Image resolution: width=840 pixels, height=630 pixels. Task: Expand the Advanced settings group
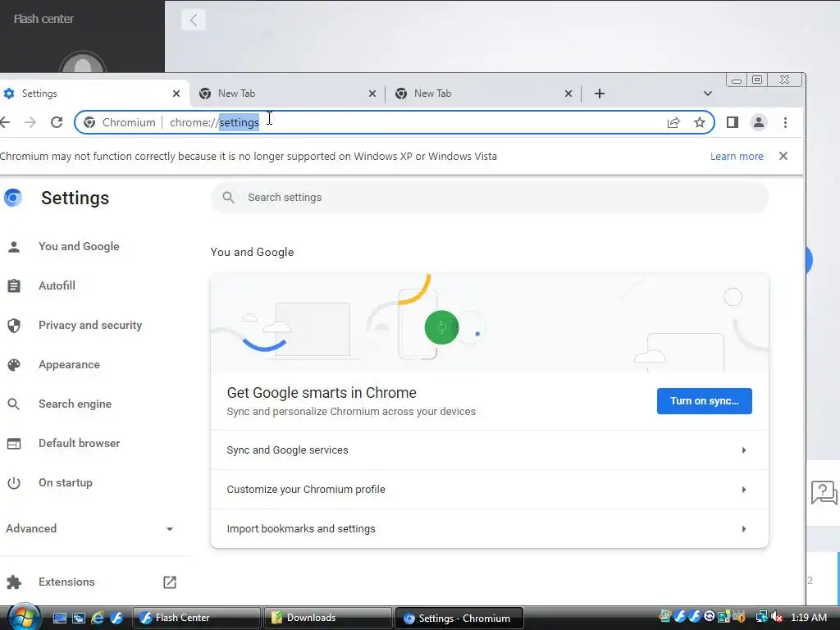[x=90, y=529]
